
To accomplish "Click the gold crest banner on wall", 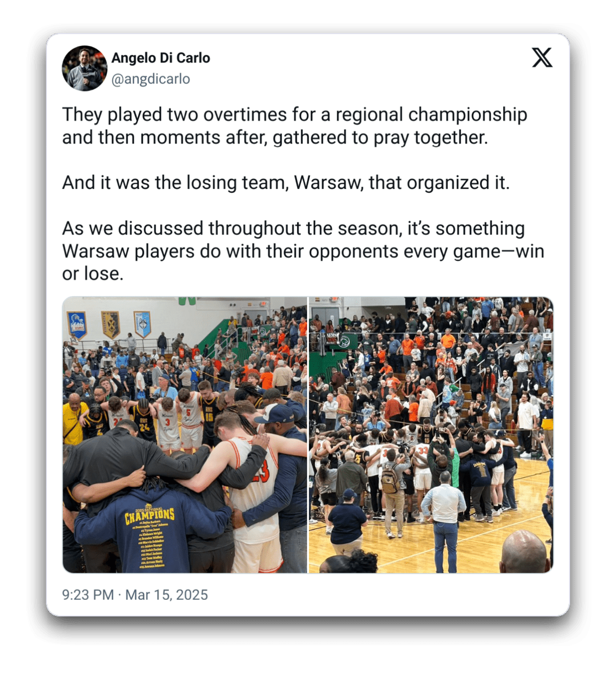I will pos(111,324).
